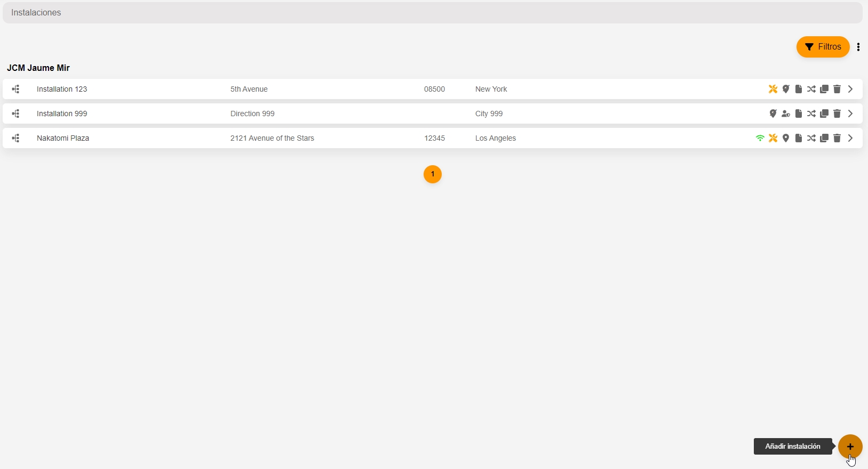This screenshot has width=868, height=469.
Task: Duplicate Nakatomi Plaza with the copy icon
Action: (x=824, y=138)
